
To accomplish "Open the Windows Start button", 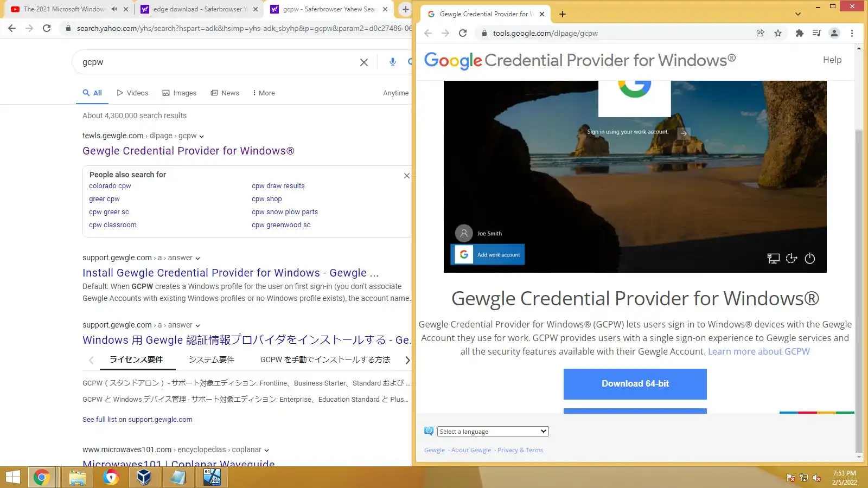I will pyautogui.click(x=12, y=477).
